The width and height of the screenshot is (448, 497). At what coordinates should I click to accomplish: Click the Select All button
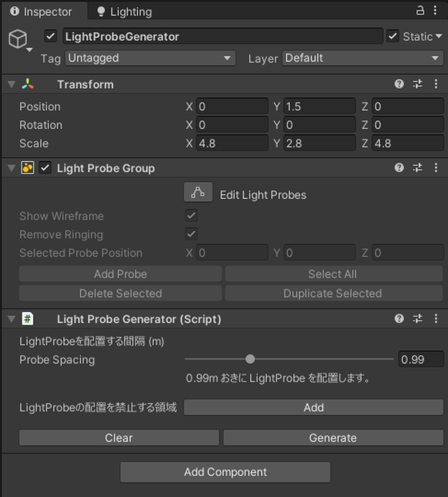tap(333, 274)
